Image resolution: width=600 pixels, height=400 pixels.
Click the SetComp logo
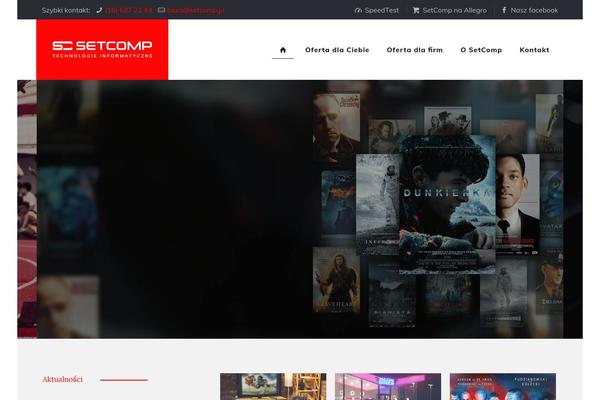[x=102, y=49]
